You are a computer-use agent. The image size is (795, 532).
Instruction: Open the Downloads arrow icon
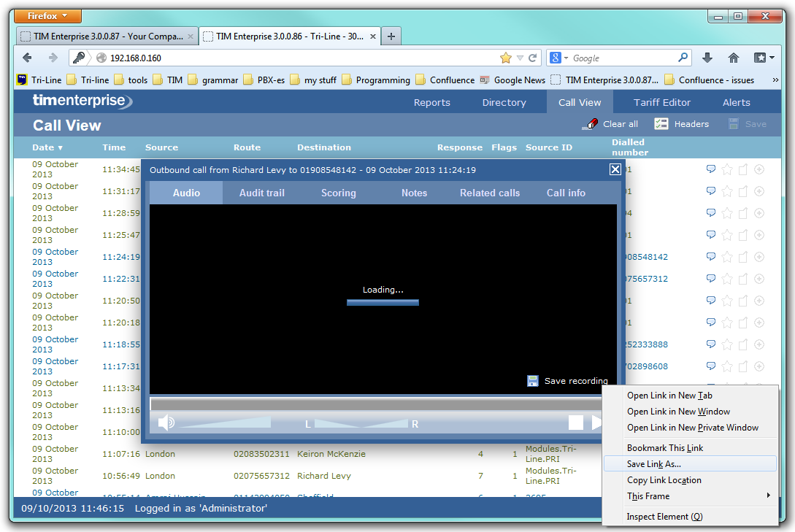click(x=707, y=58)
